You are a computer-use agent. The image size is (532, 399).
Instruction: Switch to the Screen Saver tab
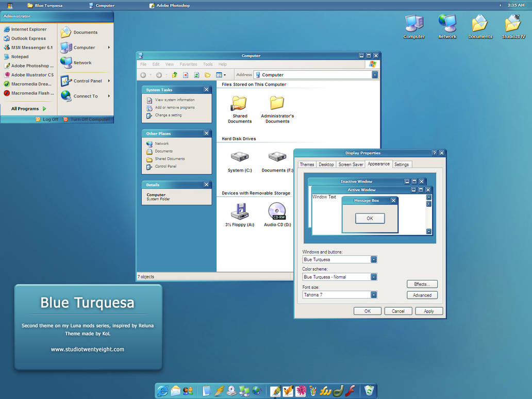tap(351, 164)
